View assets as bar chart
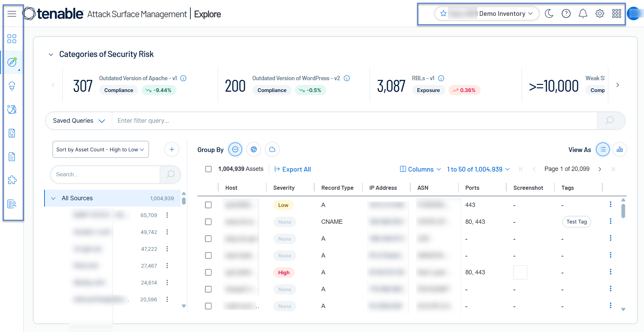 click(620, 149)
